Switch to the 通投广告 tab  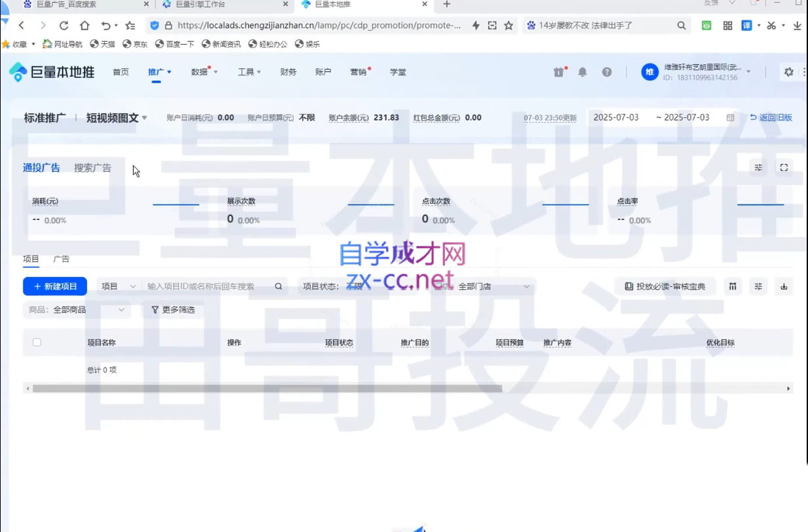tap(41, 168)
